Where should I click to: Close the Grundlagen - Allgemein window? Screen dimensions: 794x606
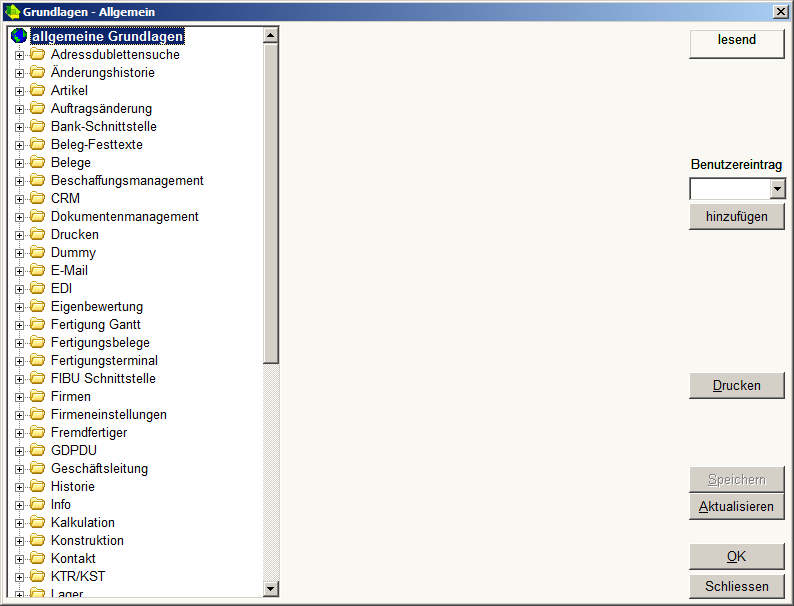(781, 12)
